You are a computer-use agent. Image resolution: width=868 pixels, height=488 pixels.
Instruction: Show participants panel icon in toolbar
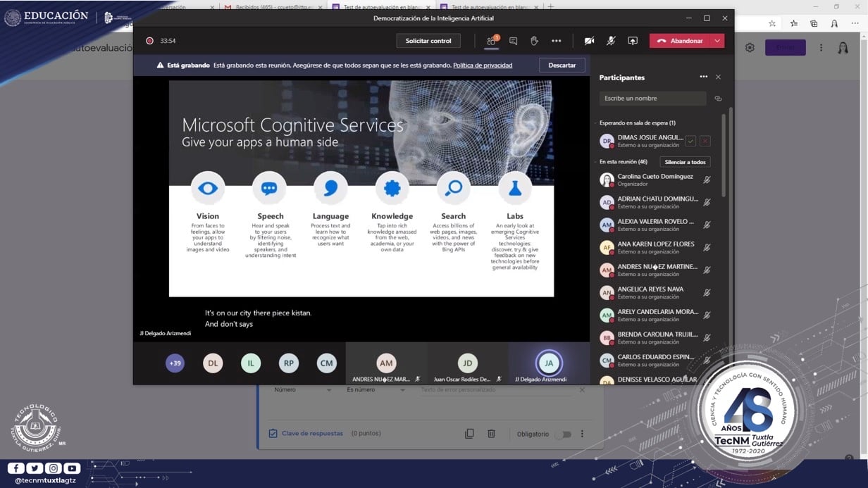[492, 41]
